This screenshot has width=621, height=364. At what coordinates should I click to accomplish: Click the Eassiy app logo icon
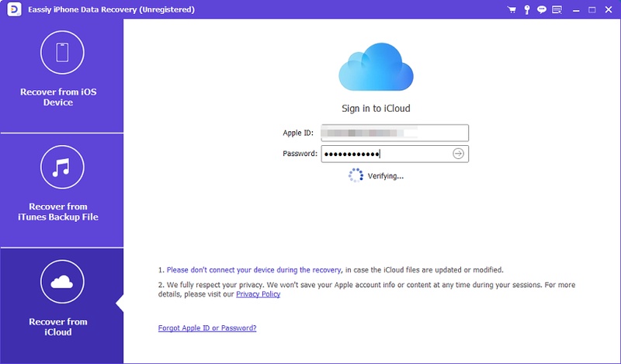pos(14,9)
